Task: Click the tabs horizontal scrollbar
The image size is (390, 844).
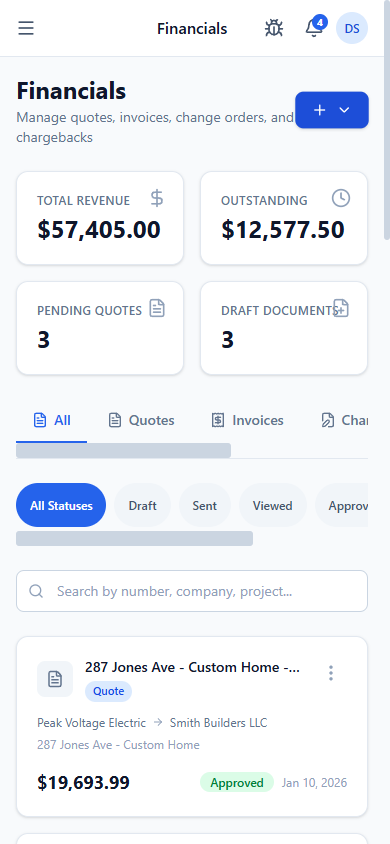Action: click(123, 451)
